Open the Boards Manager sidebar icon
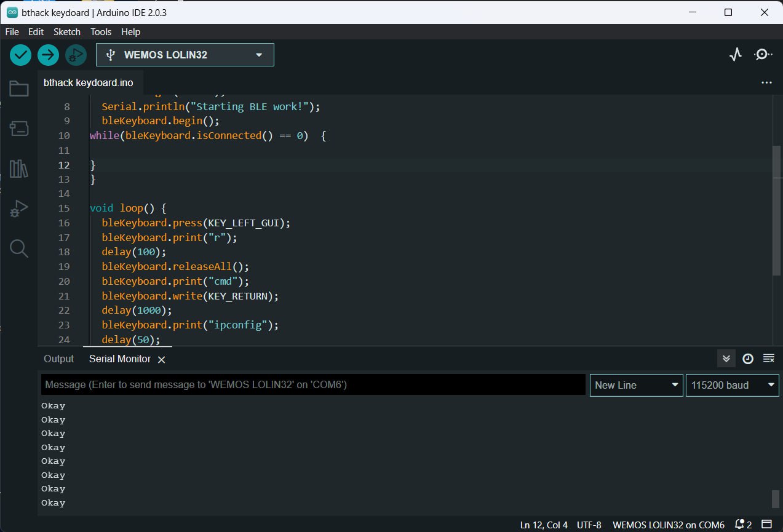This screenshot has width=783, height=532. point(18,129)
